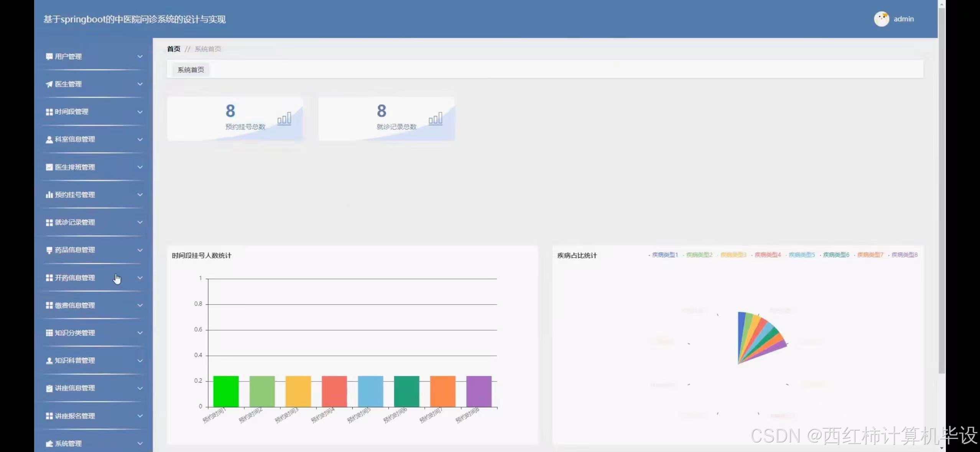980x452 pixels.
Task: Click the 讲座信息管理 clipboard icon
Action: pos(49,388)
